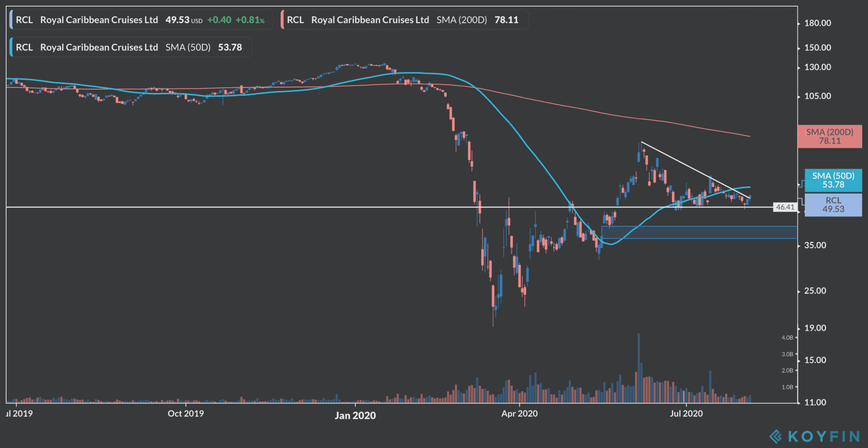Click the Jan 2020 date label
Image resolution: width=868 pixels, height=448 pixels.
[x=355, y=416]
